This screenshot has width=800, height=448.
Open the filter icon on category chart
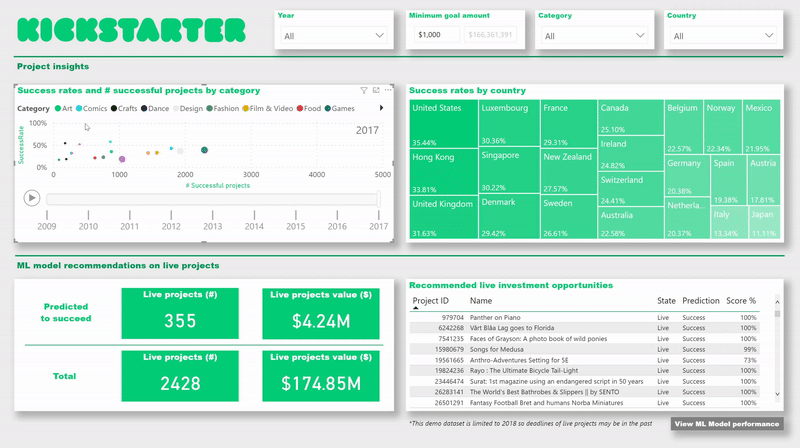pyautogui.click(x=364, y=90)
